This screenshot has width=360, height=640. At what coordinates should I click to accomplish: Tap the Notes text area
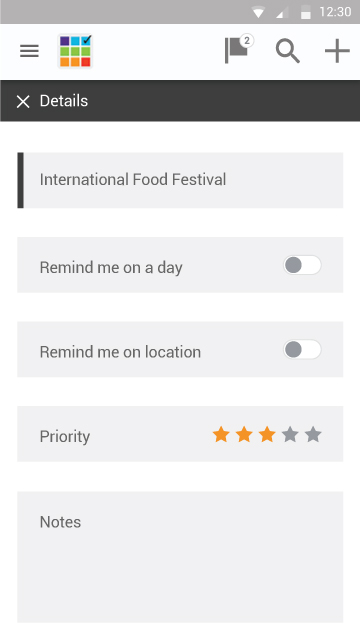click(180, 557)
